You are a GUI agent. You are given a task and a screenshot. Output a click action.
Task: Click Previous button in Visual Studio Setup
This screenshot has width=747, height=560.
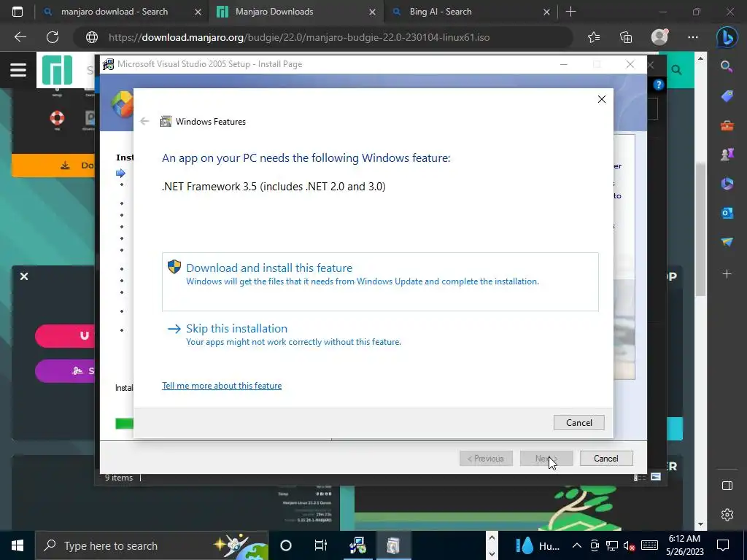tap(486, 458)
